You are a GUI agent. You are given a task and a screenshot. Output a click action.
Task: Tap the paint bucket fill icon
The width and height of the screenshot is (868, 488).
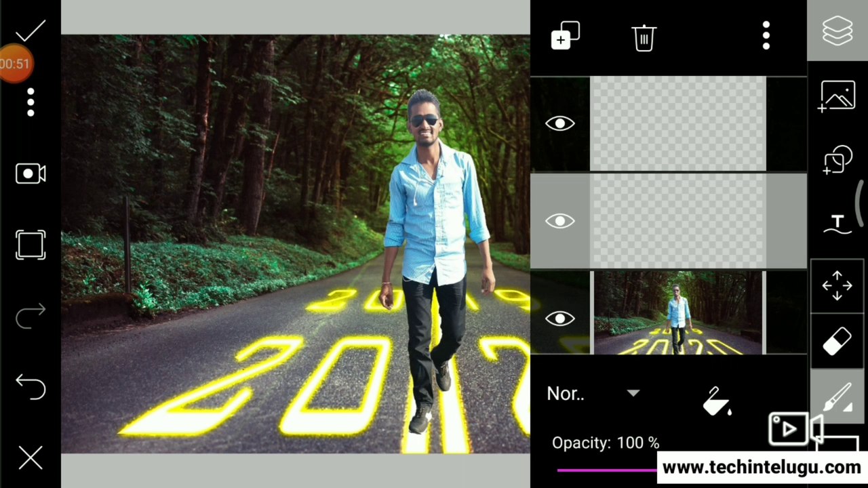[x=716, y=401]
